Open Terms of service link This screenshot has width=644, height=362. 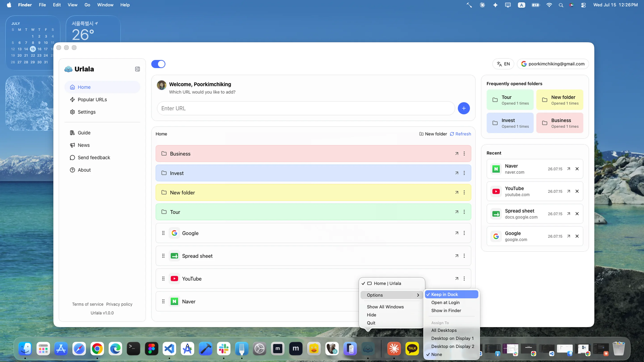tap(88, 304)
